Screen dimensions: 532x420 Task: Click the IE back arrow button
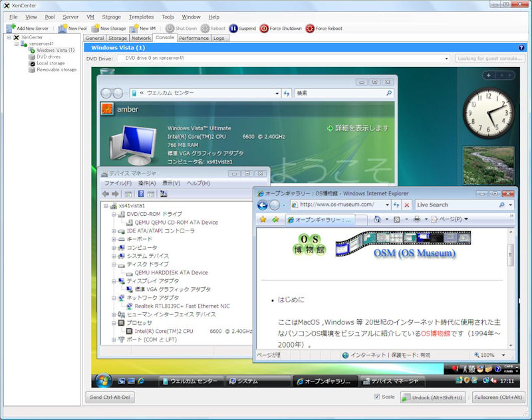pos(262,205)
